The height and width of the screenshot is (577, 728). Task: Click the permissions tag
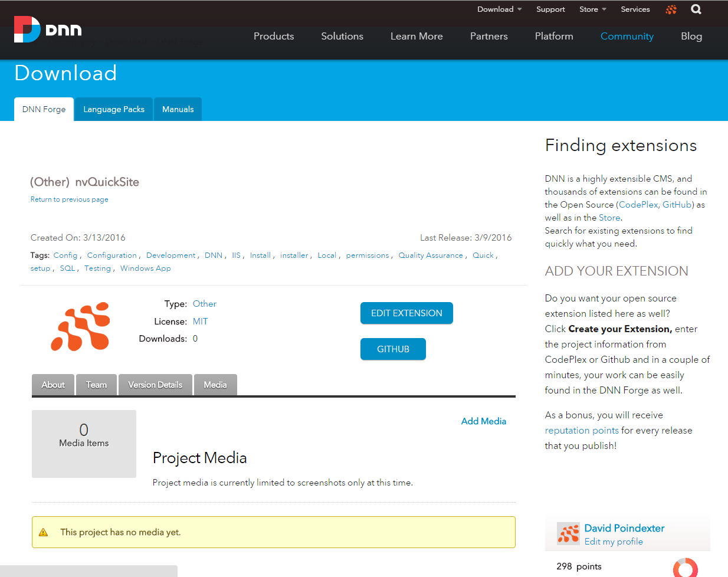[368, 255]
